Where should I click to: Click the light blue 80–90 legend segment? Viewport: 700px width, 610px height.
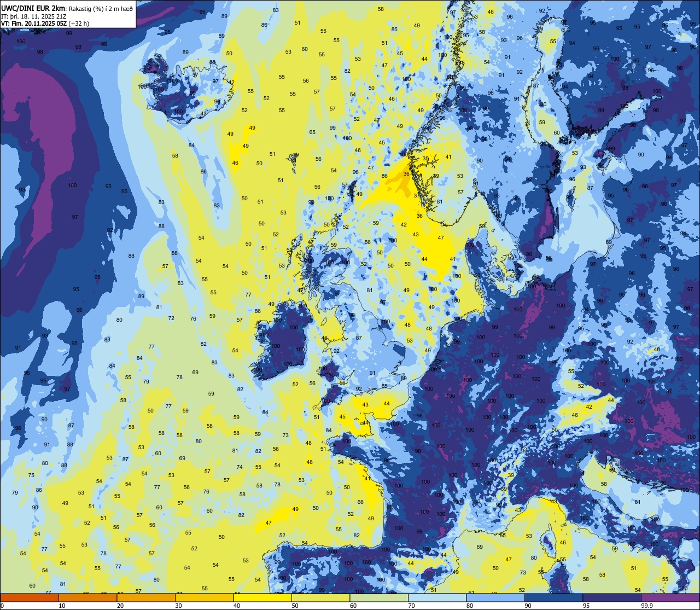tap(495, 597)
